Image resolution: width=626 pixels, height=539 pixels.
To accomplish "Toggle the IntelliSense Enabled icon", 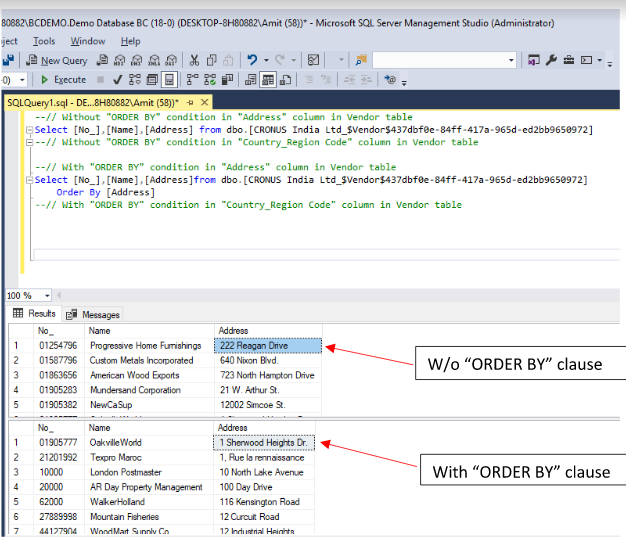I will pos(169,80).
